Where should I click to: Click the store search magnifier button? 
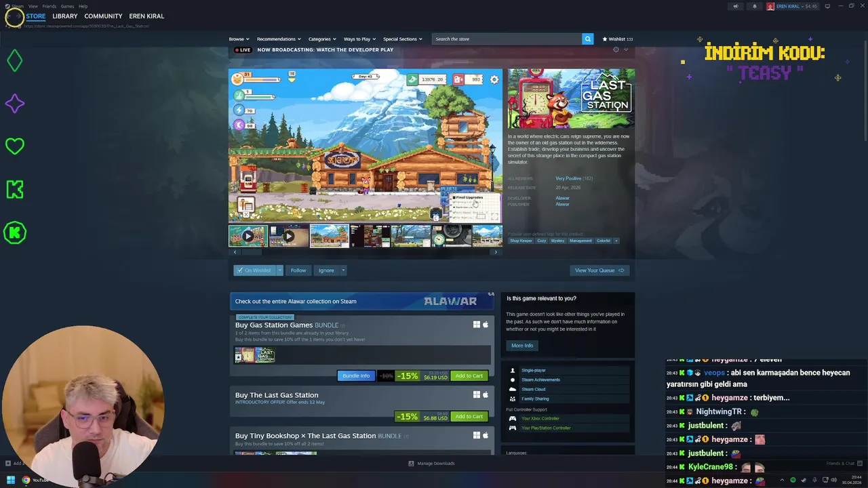[x=587, y=39]
